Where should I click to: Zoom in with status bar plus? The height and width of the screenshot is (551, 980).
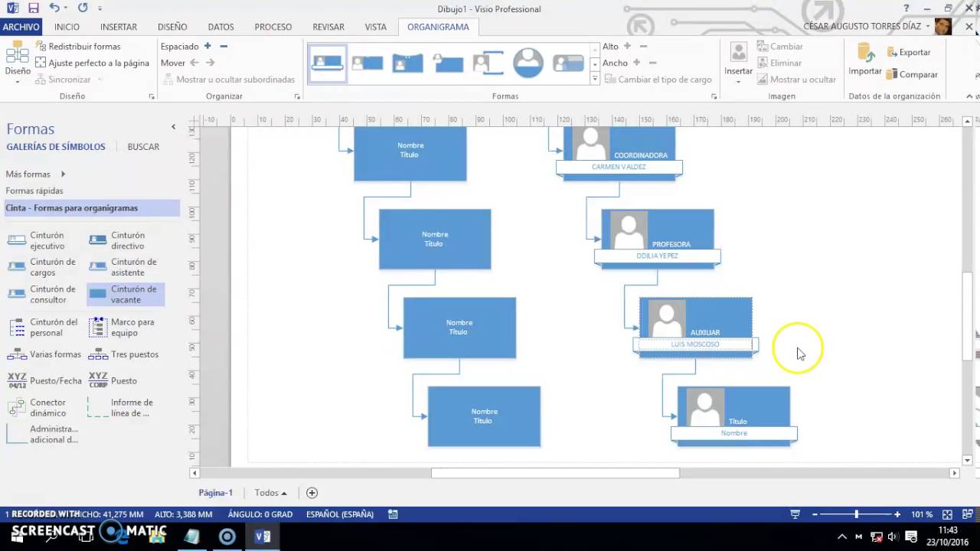click(x=897, y=514)
